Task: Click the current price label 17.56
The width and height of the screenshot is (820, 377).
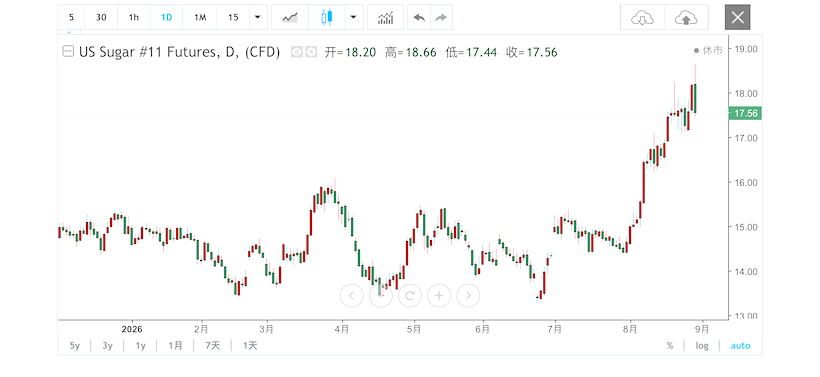Action: (745, 113)
